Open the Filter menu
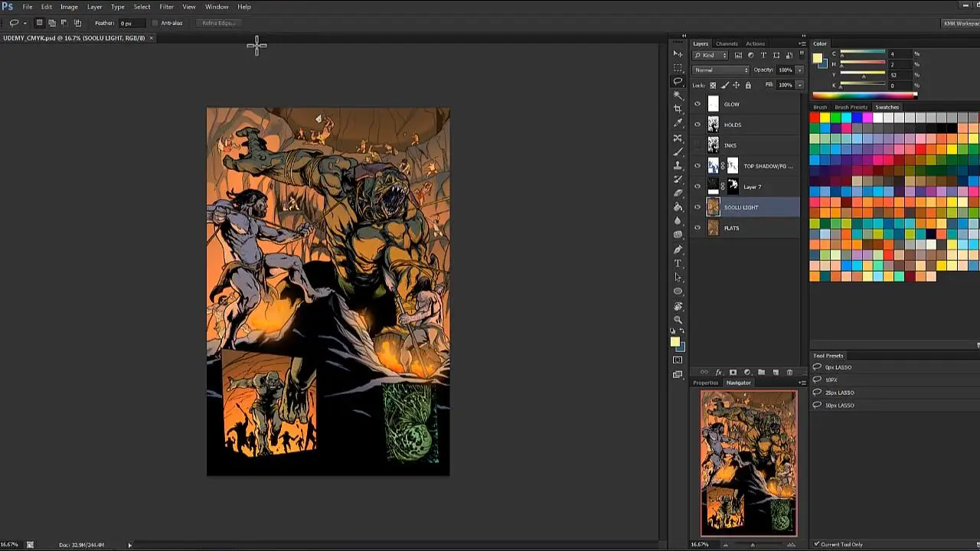This screenshot has height=551, width=980. click(x=166, y=7)
